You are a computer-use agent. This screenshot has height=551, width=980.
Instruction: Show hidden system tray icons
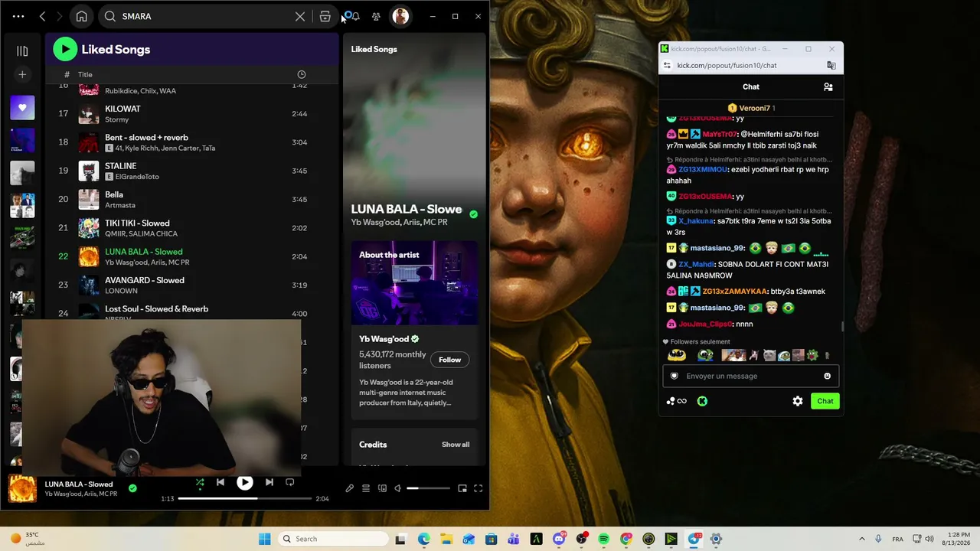861,539
